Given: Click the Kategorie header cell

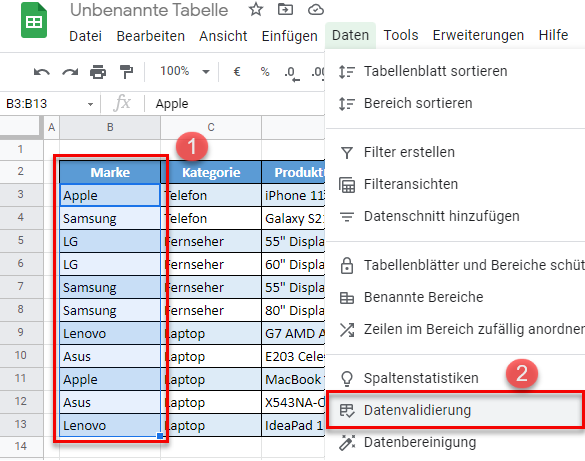Looking at the screenshot, I should coord(211,172).
